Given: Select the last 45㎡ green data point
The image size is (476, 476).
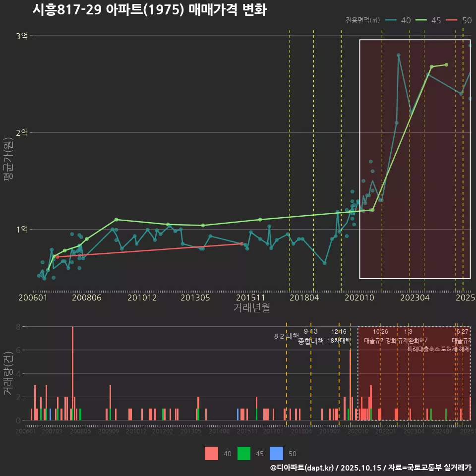Looking at the screenshot, I should click(446, 64).
